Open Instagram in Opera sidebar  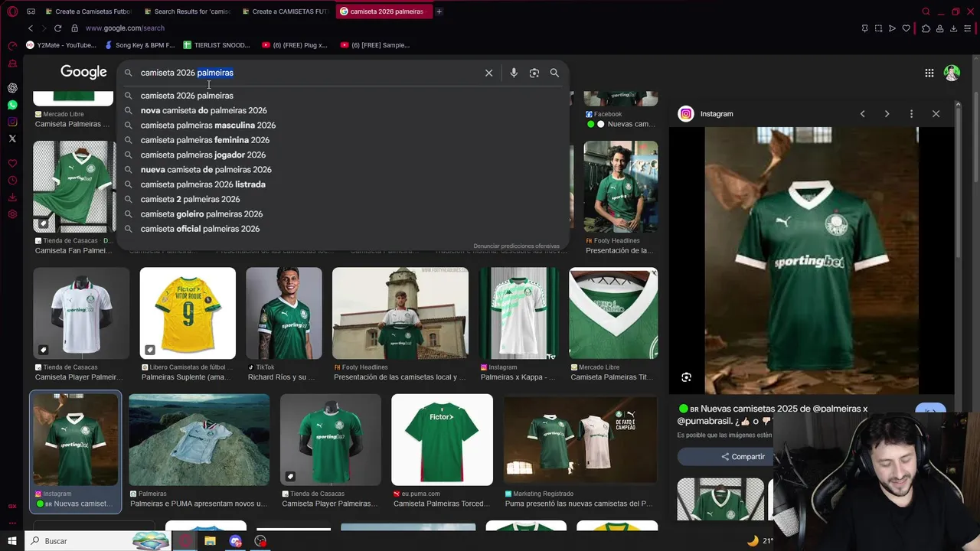click(x=12, y=122)
